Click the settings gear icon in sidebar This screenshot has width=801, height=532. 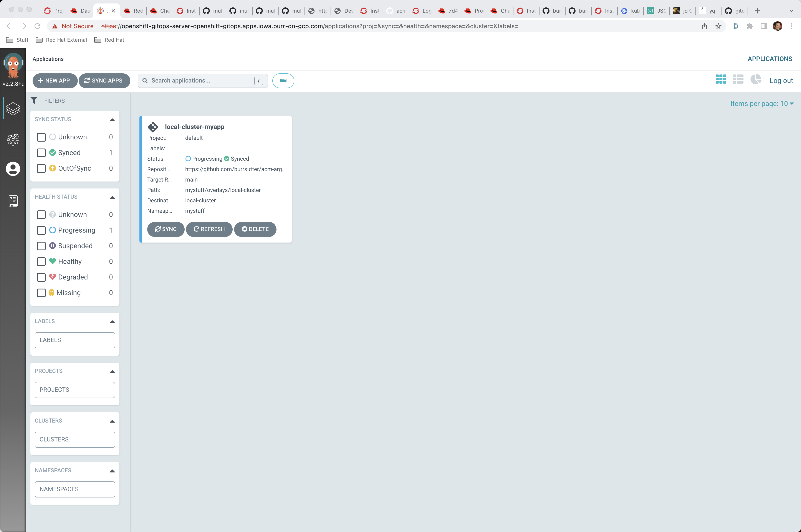point(13,139)
